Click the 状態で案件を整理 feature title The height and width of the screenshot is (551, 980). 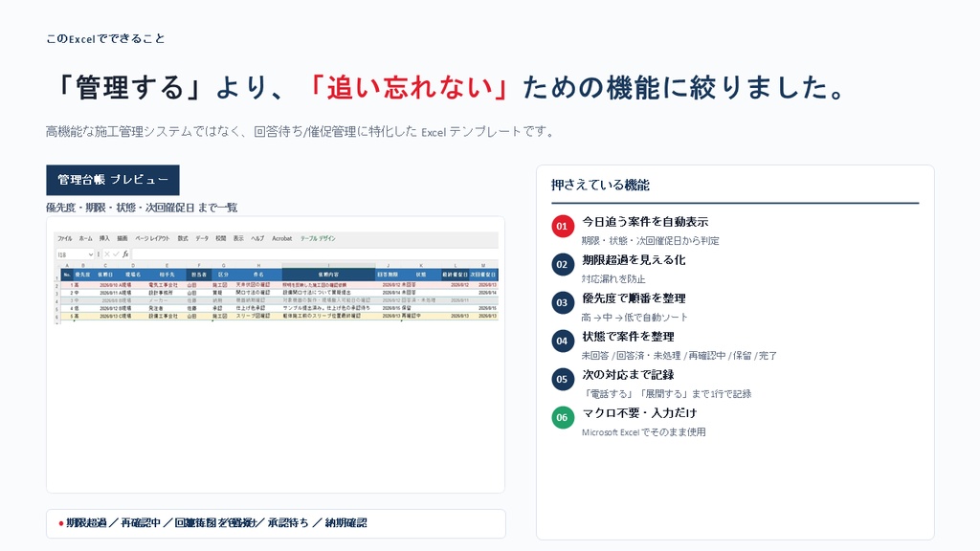[628, 337]
